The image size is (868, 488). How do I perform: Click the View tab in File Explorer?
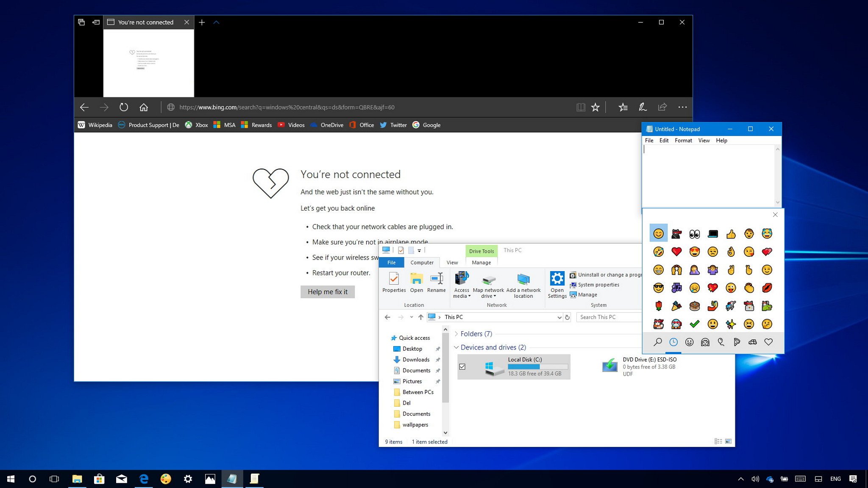(x=452, y=262)
